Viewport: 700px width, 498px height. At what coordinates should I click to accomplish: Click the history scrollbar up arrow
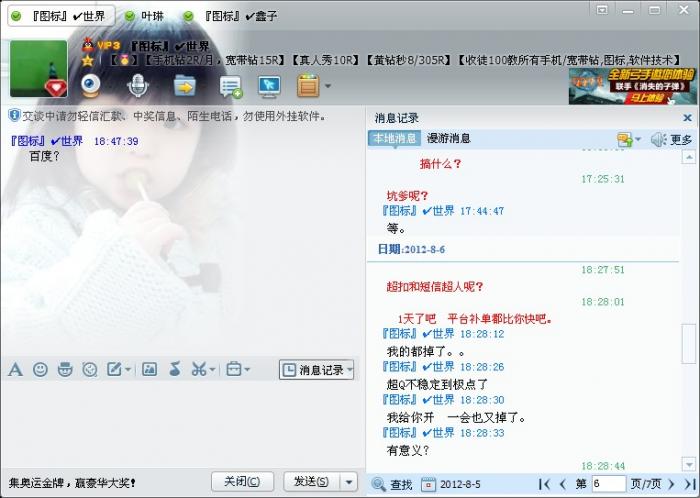coord(689,157)
